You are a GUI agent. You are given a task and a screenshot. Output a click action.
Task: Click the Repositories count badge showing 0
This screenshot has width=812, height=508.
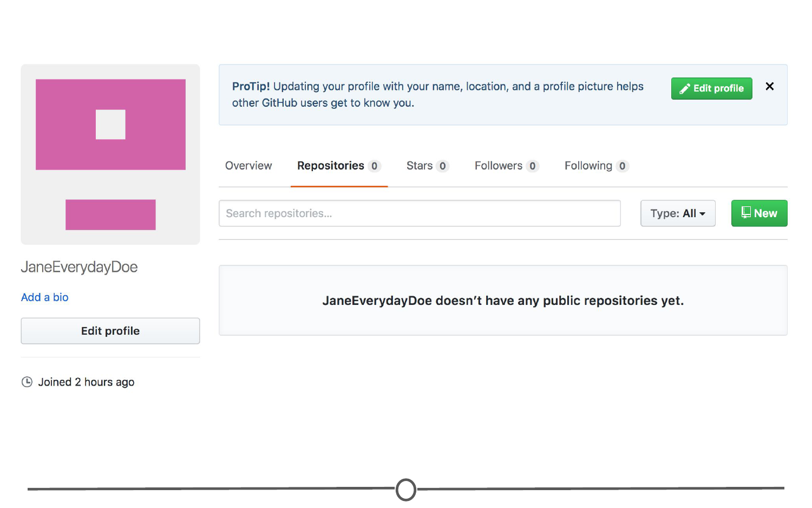374,166
